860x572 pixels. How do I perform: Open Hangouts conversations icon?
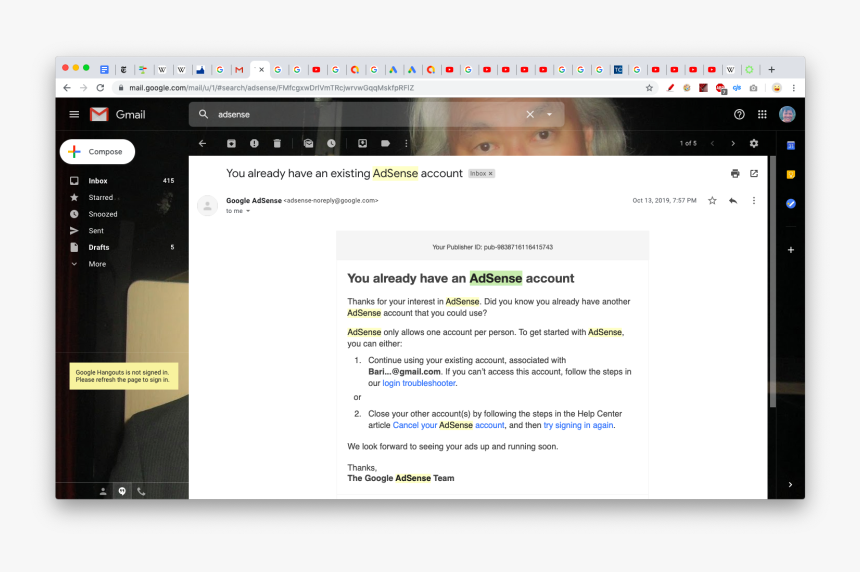122,491
